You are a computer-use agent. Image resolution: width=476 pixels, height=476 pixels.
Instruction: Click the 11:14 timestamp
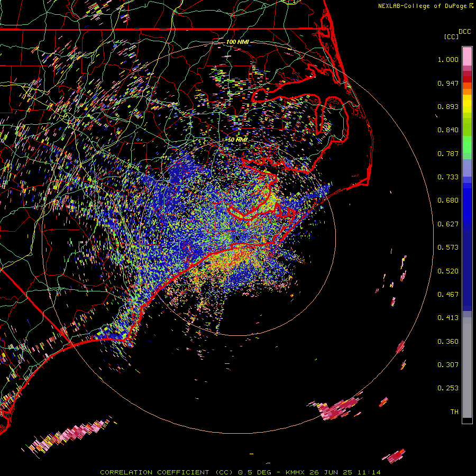pos(369,472)
